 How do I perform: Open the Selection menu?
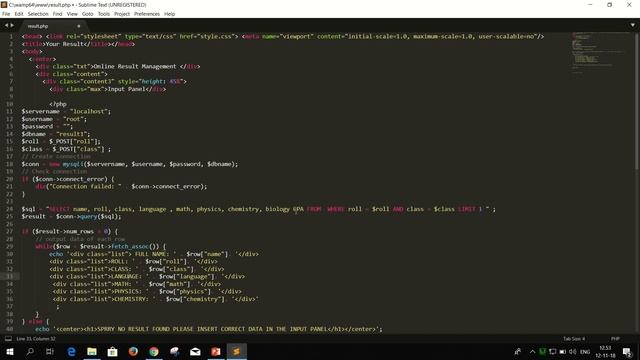tap(38, 14)
